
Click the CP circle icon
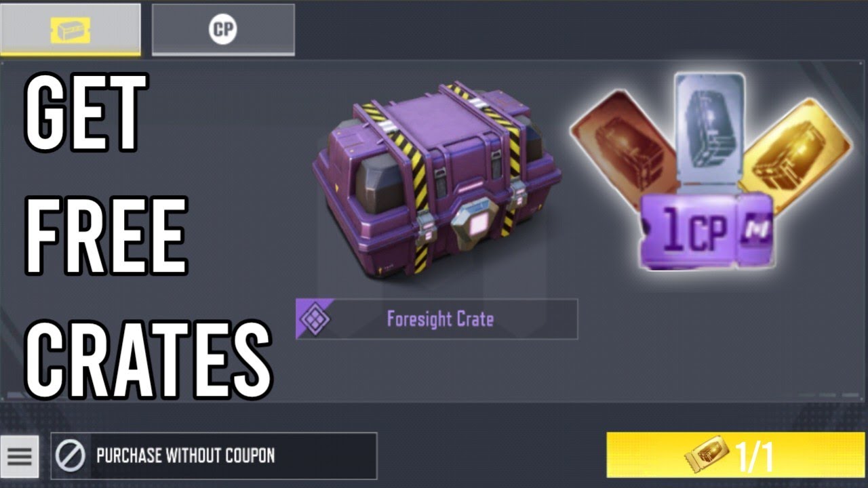(223, 30)
